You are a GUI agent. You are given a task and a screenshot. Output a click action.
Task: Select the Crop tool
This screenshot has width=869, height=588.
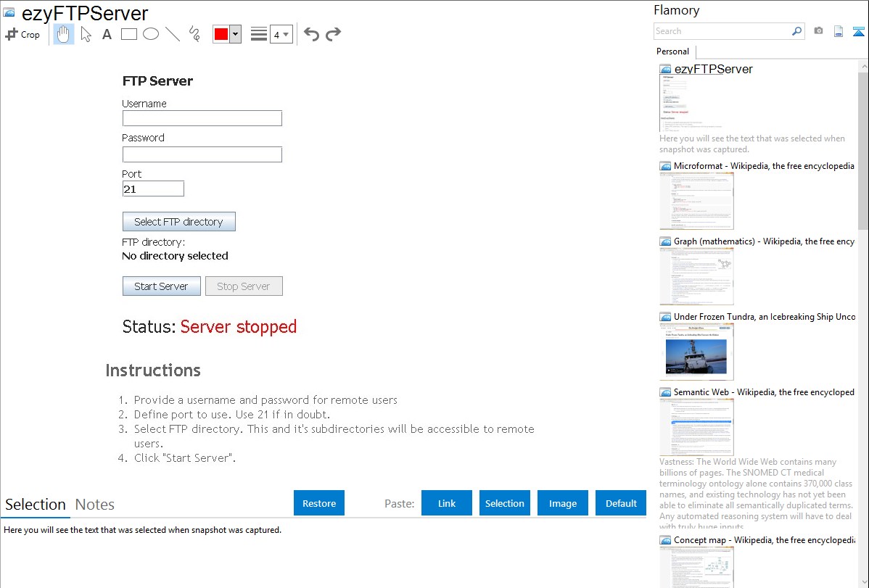click(22, 34)
